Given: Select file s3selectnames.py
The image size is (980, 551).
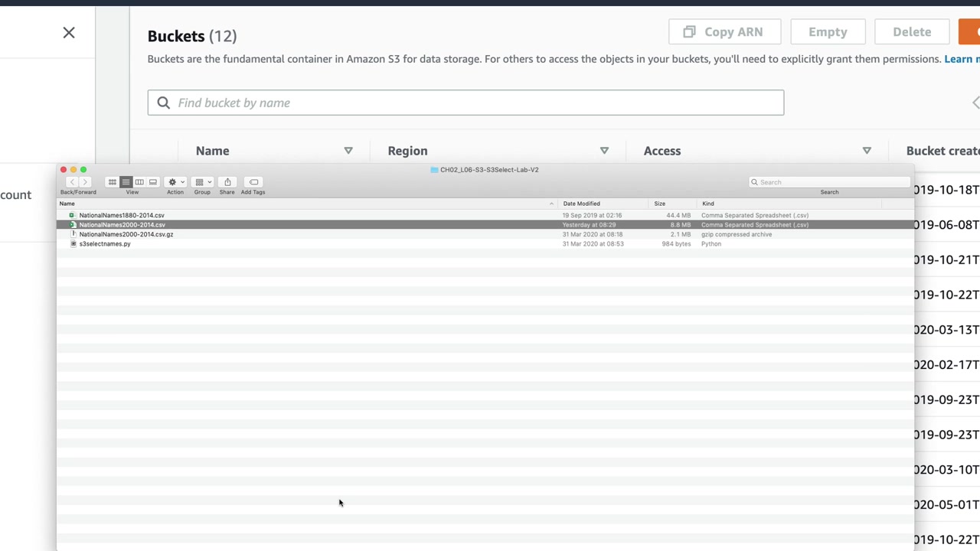Looking at the screenshot, I should point(105,243).
